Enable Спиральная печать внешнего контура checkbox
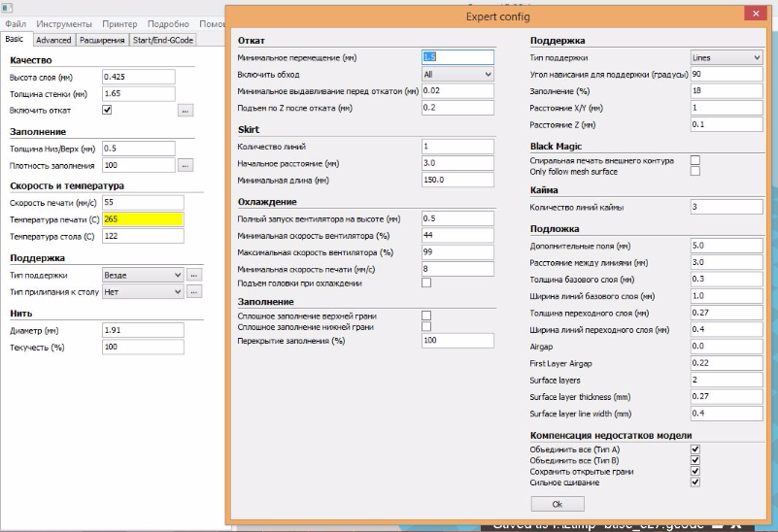This screenshot has width=778, height=532. point(695,160)
